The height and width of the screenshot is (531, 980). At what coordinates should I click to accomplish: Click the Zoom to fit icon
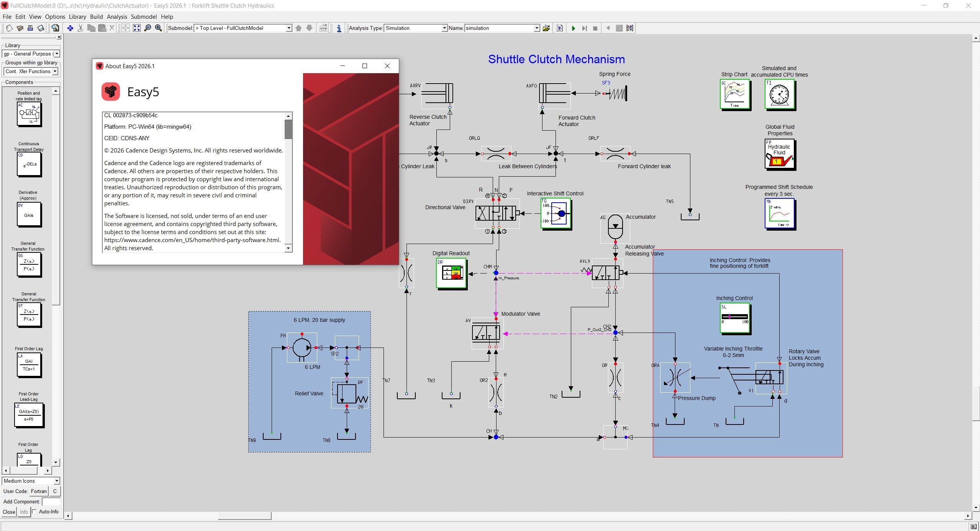click(137, 28)
